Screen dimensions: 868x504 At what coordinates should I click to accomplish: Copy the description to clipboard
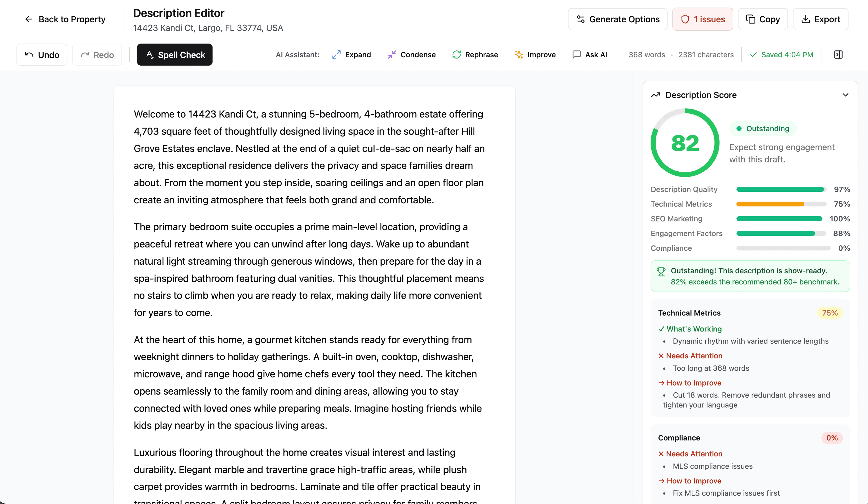tap(763, 19)
